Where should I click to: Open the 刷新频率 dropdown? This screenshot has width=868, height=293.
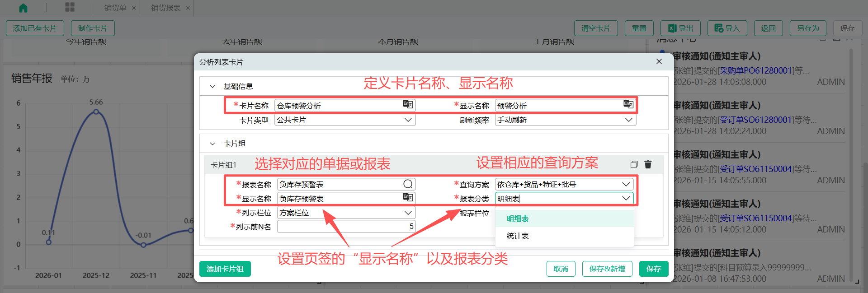coord(628,120)
